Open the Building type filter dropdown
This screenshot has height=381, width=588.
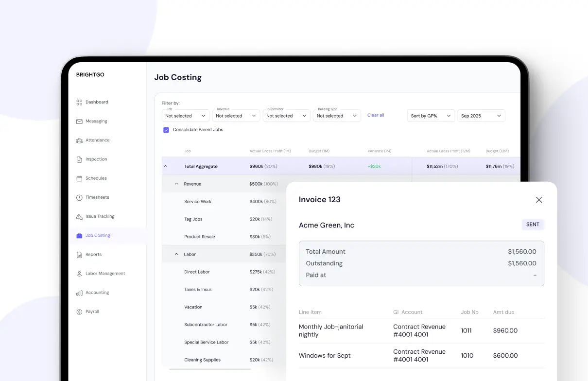tap(337, 116)
